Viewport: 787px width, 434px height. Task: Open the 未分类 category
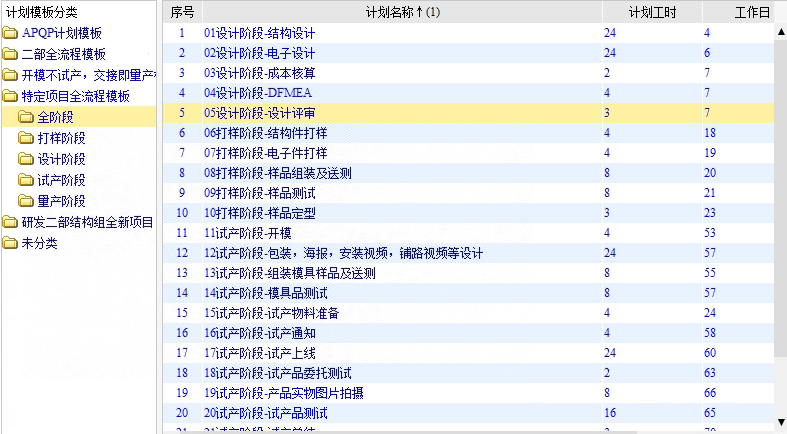(x=40, y=243)
